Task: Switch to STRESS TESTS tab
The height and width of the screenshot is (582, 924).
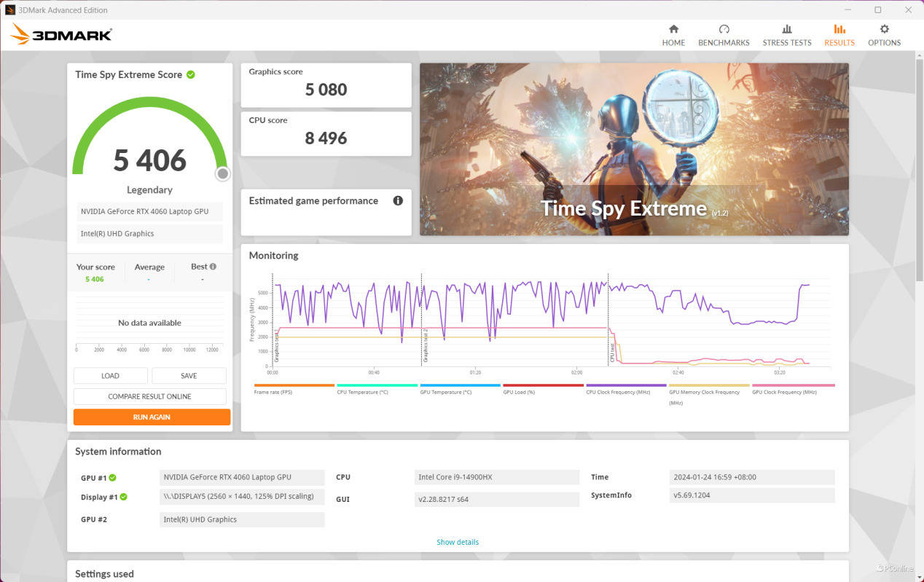Action: coord(787,35)
